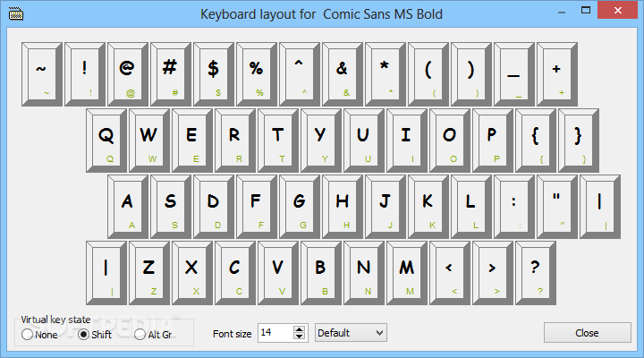Click the tilde ~ key
644x358 pixels.
pos(42,74)
